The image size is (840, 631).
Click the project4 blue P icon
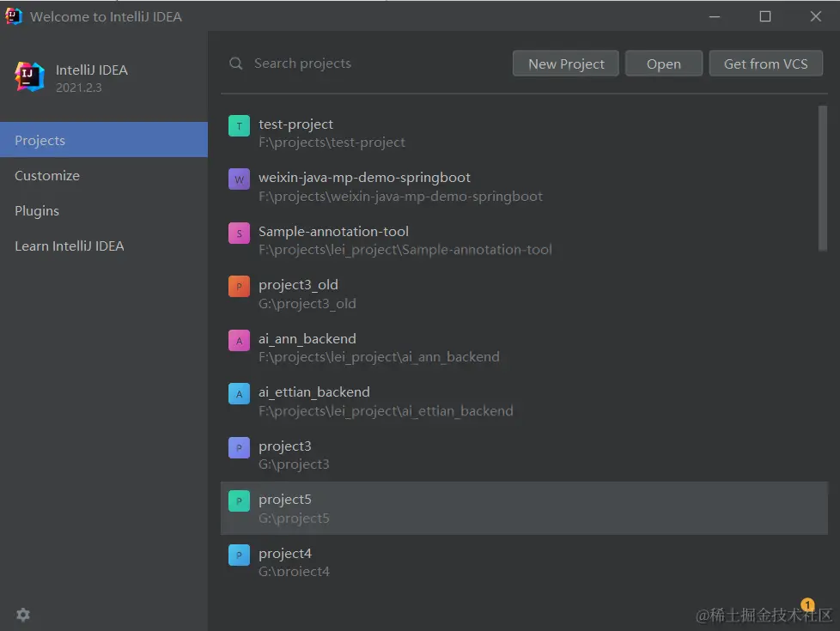pos(239,555)
